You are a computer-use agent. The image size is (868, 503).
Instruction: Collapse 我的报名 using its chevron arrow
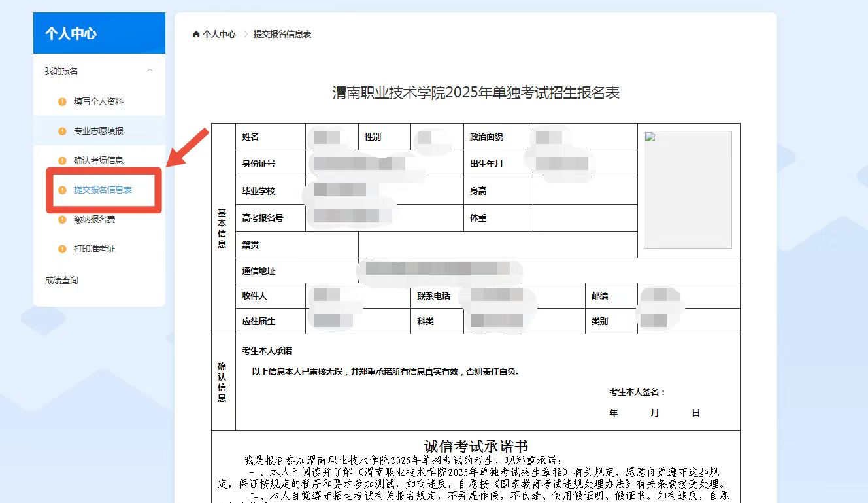150,71
